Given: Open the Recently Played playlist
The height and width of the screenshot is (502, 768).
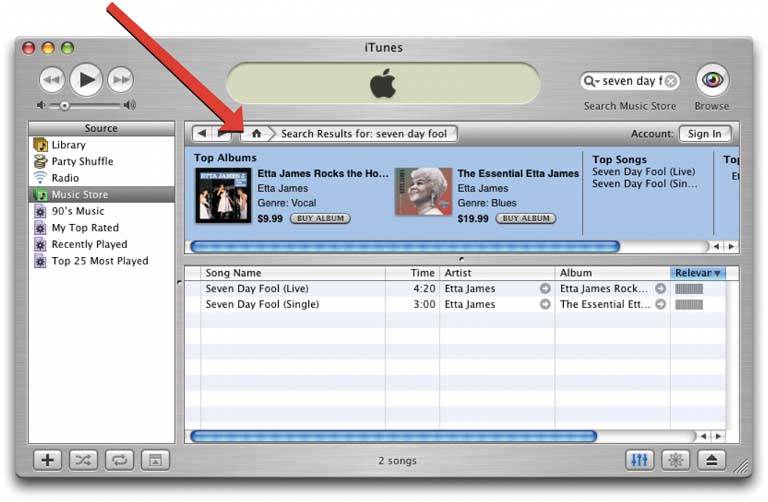Looking at the screenshot, I should tap(101, 244).
